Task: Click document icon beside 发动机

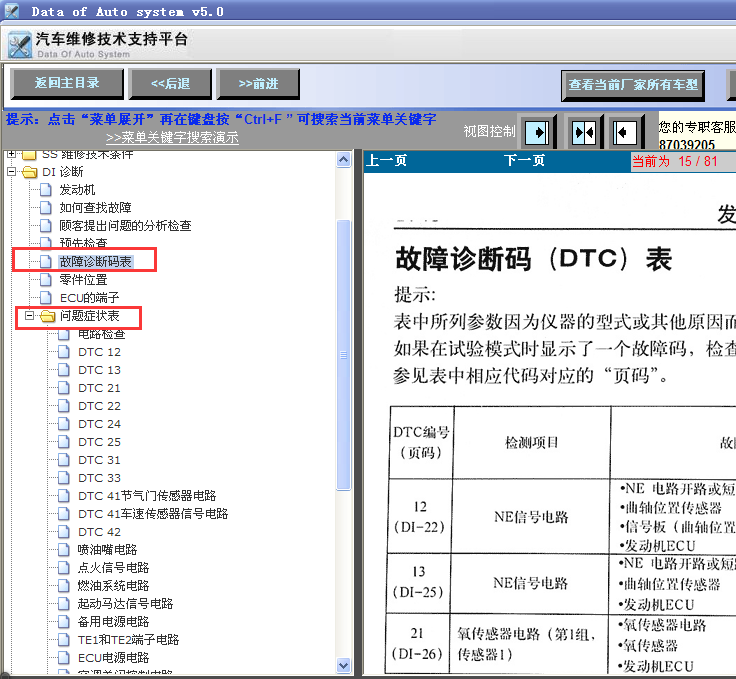Action: tap(46, 190)
